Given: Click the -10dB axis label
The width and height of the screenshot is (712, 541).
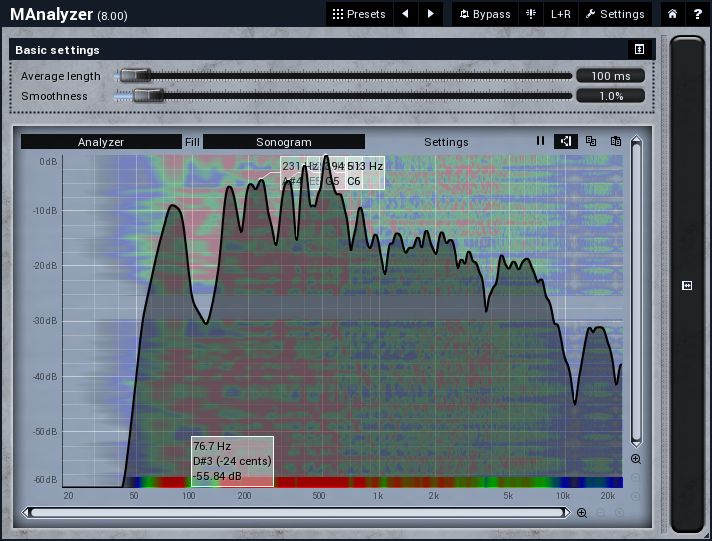Looking at the screenshot, I should 45,211.
